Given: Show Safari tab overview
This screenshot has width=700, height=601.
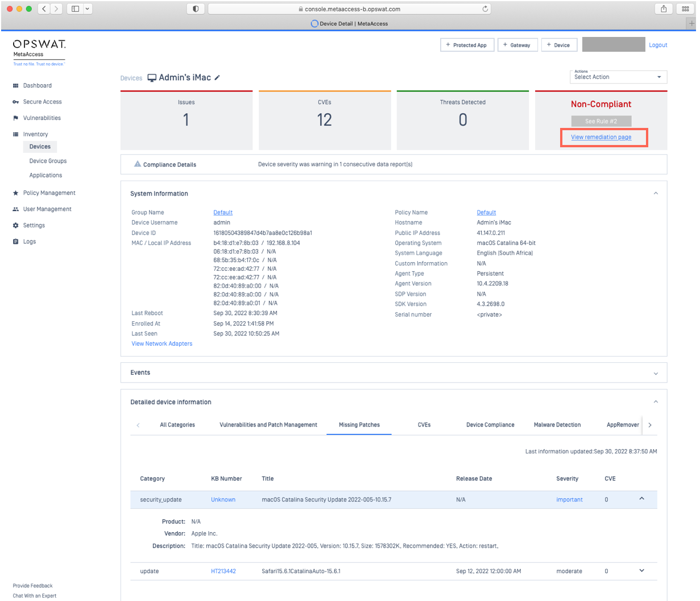Looking at the screenshot, I should coord(685,9).
